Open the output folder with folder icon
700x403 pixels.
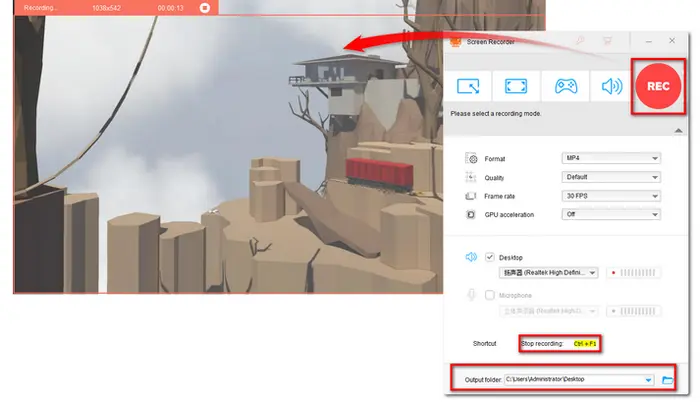[667, 380]
